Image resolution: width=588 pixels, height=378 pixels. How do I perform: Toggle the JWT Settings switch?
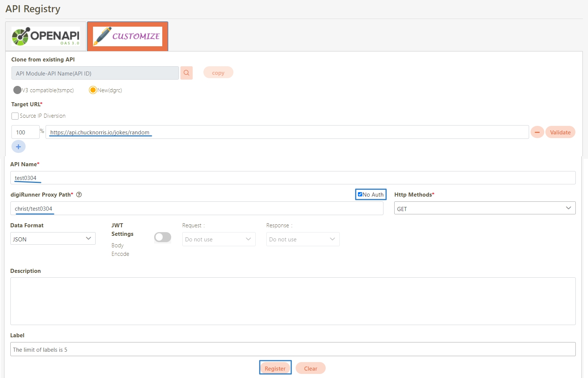[163, 237]
